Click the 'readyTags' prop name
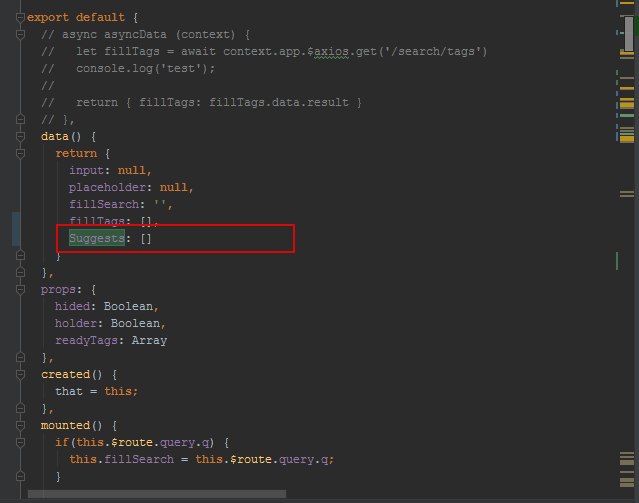The image size is (639, 503). [x=86, y=340]
